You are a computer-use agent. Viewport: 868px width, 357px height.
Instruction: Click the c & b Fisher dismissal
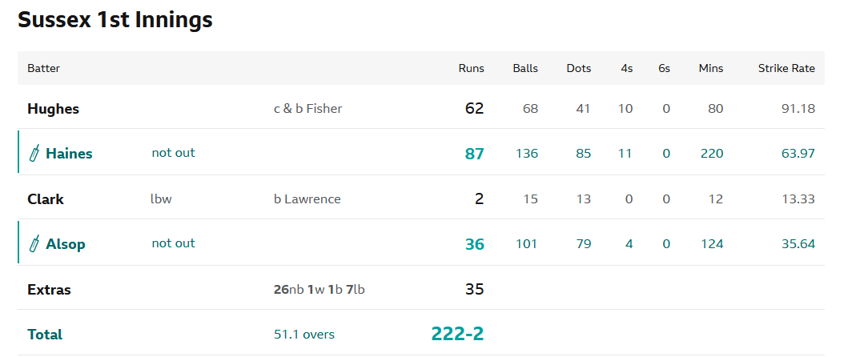[x=307, y=109]
